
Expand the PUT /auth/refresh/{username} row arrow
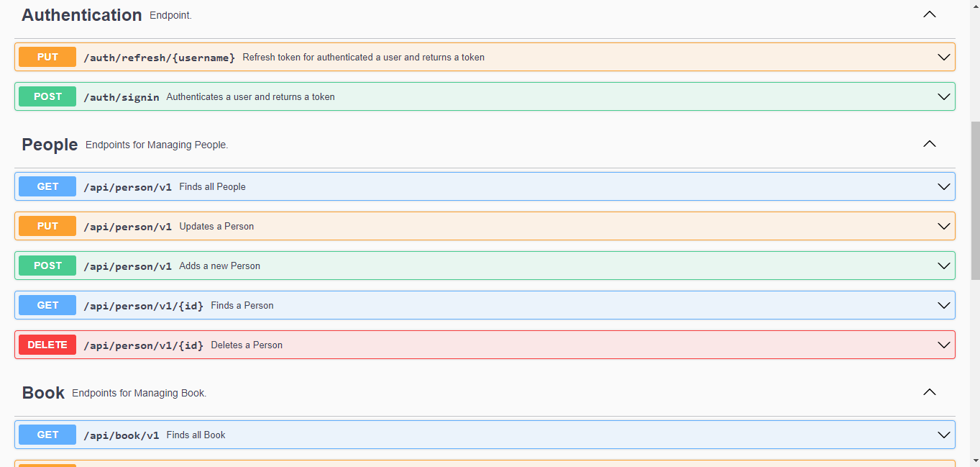point(944,57)
